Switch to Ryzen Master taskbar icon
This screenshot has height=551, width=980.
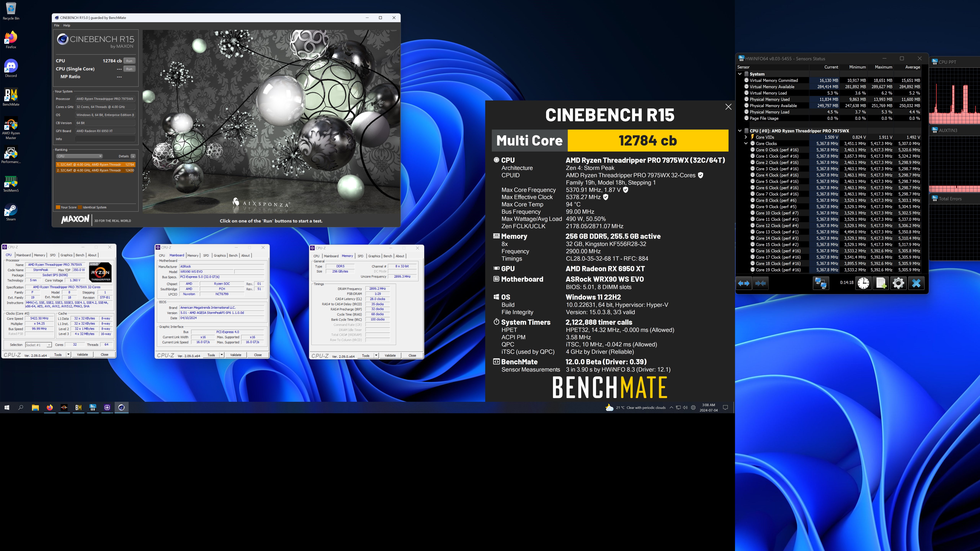point(64,407)
